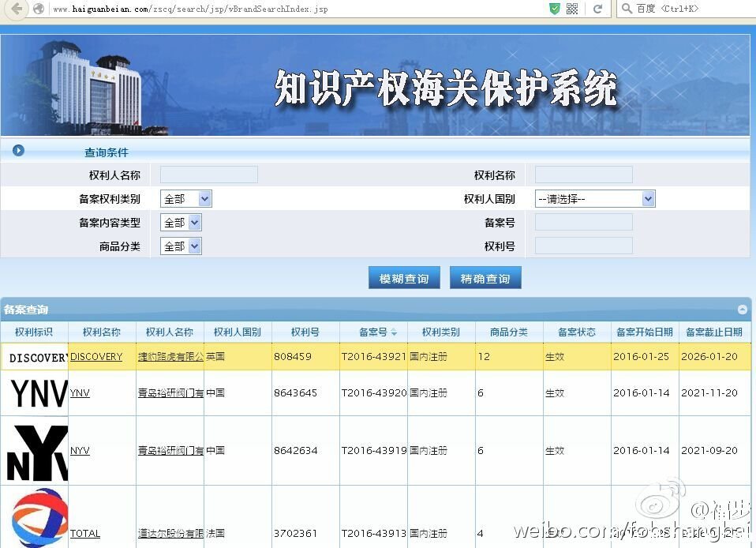Viewport: 756px width, 548px height.
Task: Click the 备案查询 panel title
Action: click(26, 310)
